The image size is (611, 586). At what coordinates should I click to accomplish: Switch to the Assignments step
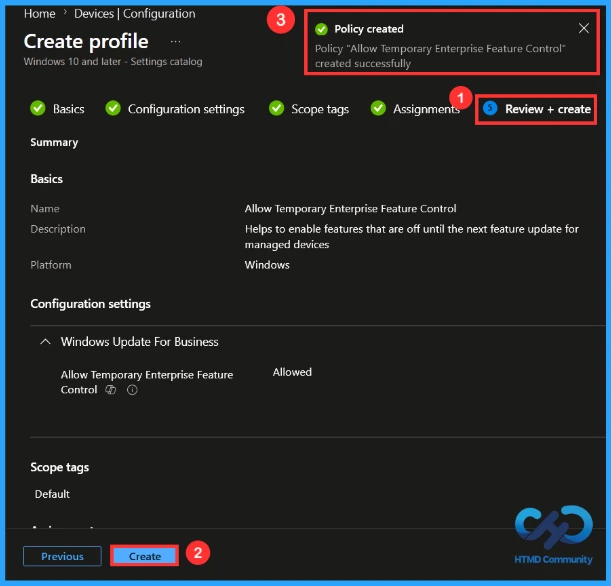(426, 109)
